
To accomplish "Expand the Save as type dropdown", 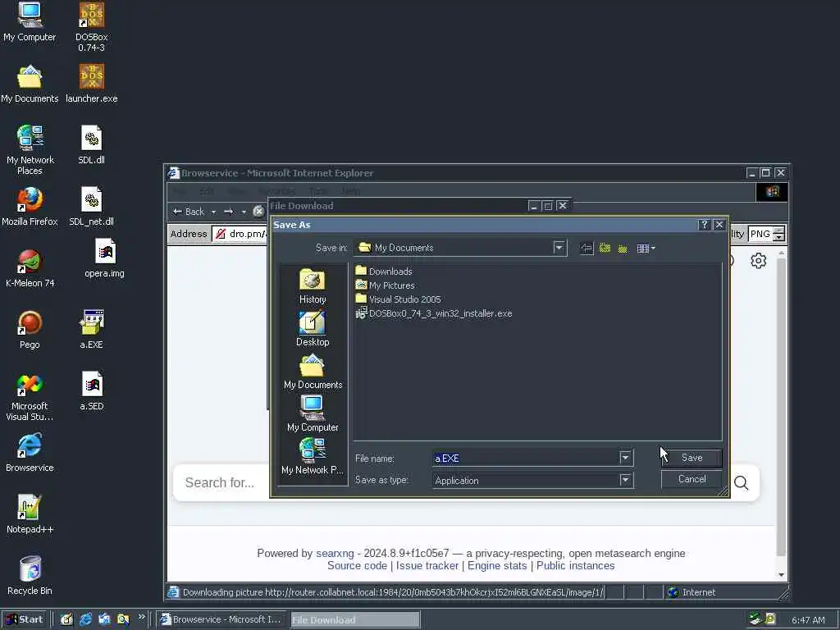I will pos(625,480).
